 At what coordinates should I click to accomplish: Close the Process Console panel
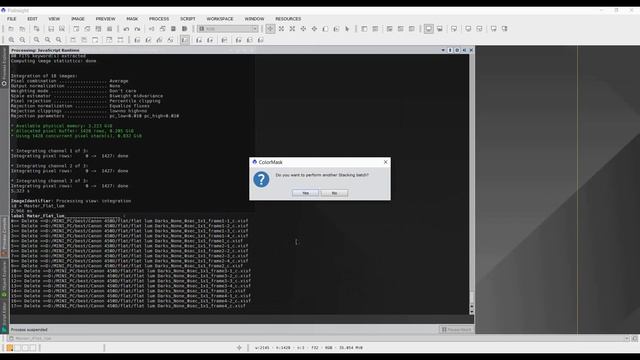click(471, 50)
